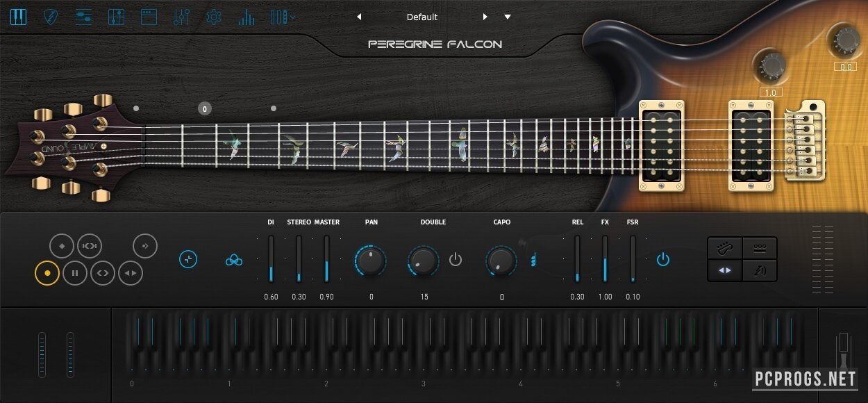The image size is (868, 403).
Task: Select the guitar body mode button
Action: pos(724,247)
